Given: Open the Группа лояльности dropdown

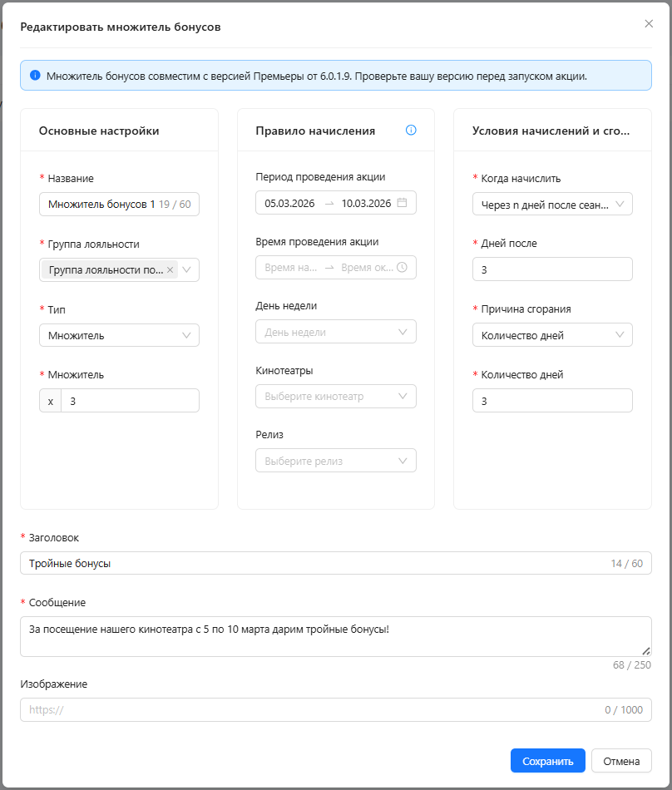Looking at the screenshot, I should [x=187, y=270].
